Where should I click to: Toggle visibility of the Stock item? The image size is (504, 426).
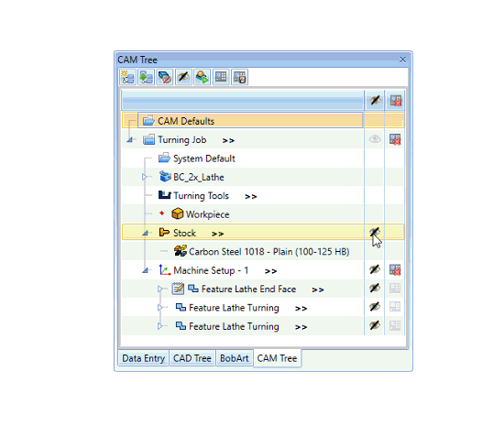point(375,233)
